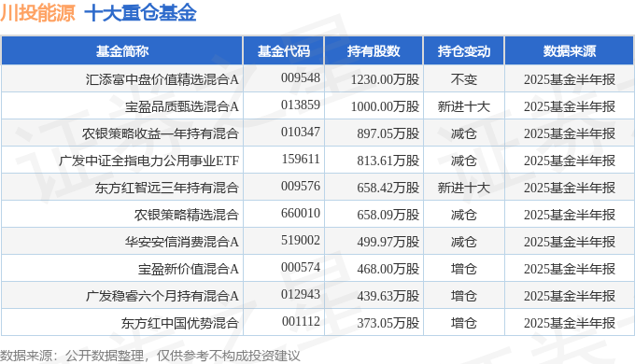Image resolution: width=635 pixels, height=364 pixels.
Task: Select 宝盈新价值混合A fund name
Action: click(x=189, y=269)
